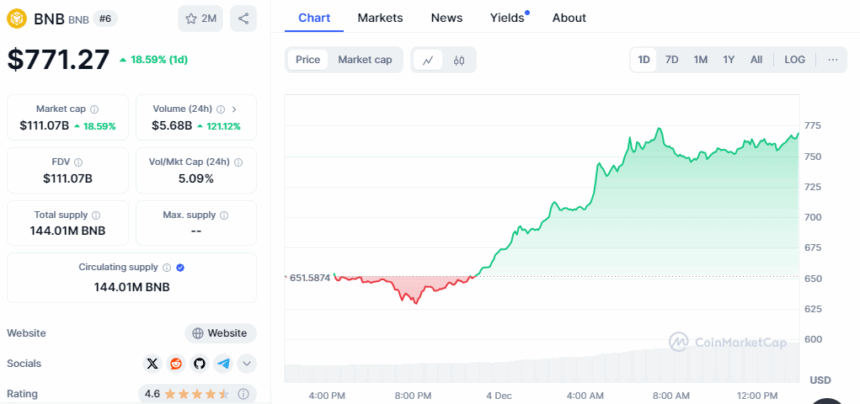Viewport: 860px width, 404px height.
Task: Select the Price chart toggle
Action: (x=308, y=60)
